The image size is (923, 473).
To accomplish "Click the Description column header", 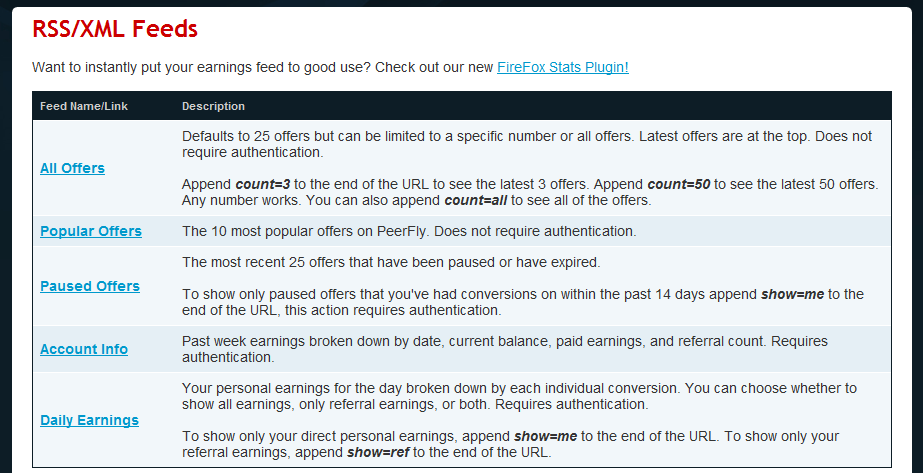I will point(213,106).
